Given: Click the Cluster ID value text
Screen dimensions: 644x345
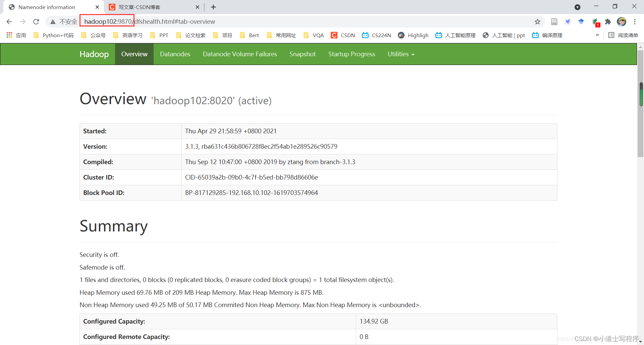Looking at the screenshot, I should [252, 177].
